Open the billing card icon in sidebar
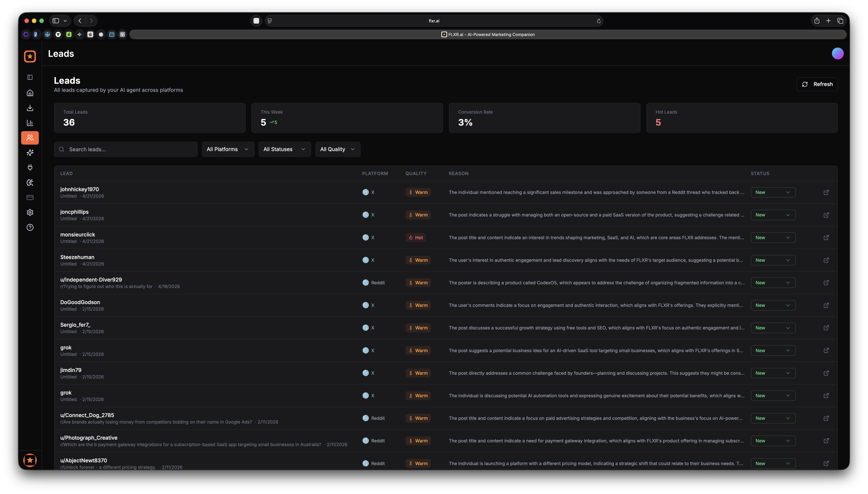The image size is (868, 494). click(x=30, y=198)
